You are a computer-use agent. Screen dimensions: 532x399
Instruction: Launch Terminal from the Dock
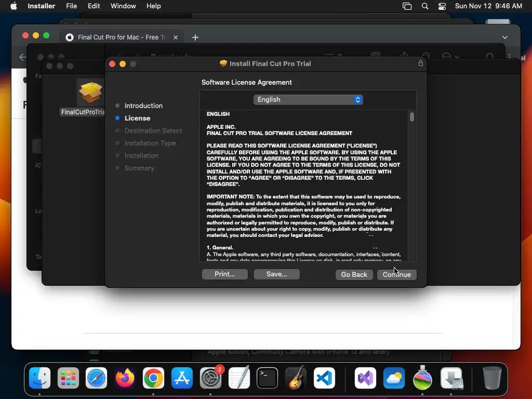click(268, 378)
